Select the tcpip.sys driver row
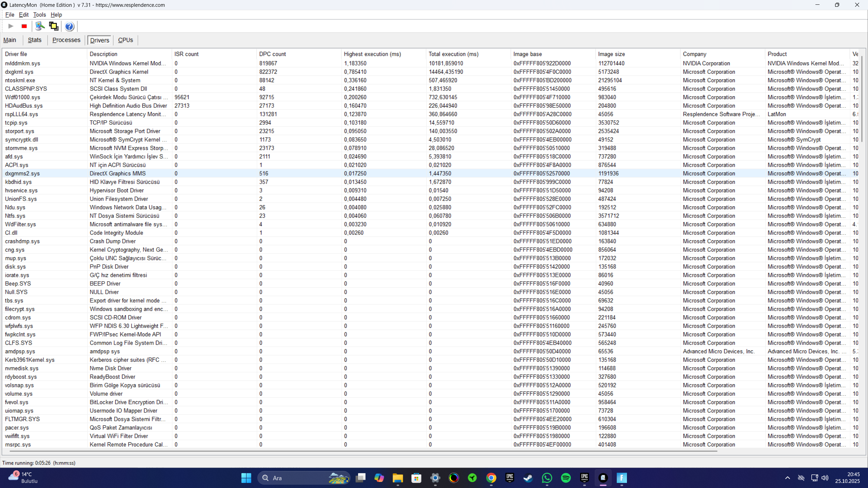The image size is (868, 488). (x=431, y=123)
